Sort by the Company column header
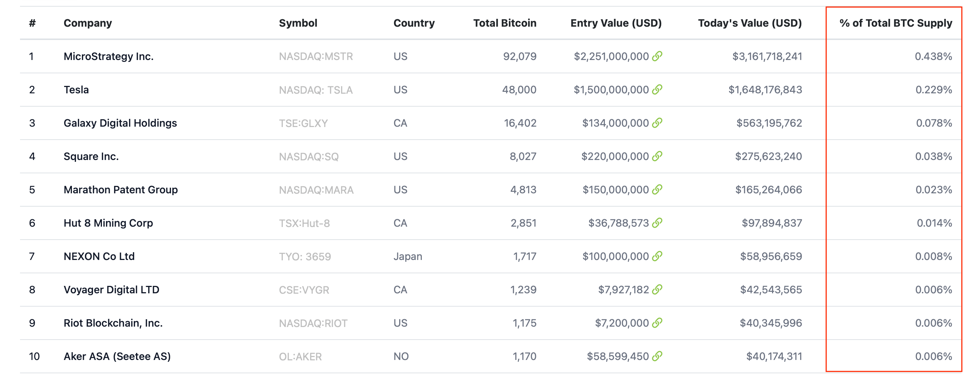This screenshot has height=377, width=980. tap(88, 23)
